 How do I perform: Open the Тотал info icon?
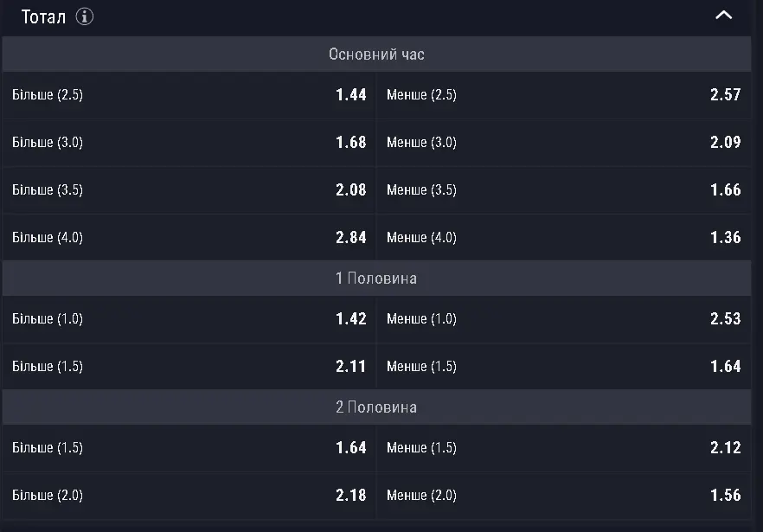click(84, 16)
